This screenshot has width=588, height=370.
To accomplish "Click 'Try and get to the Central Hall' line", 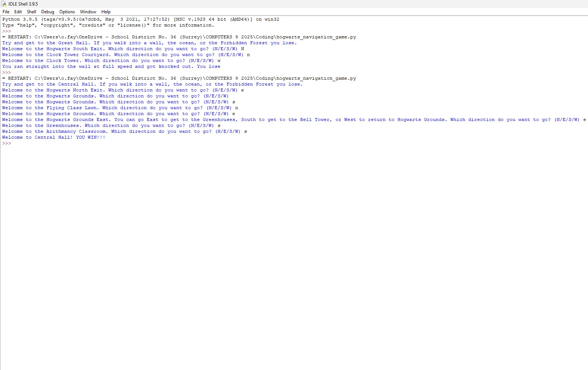I will [153, 84].
